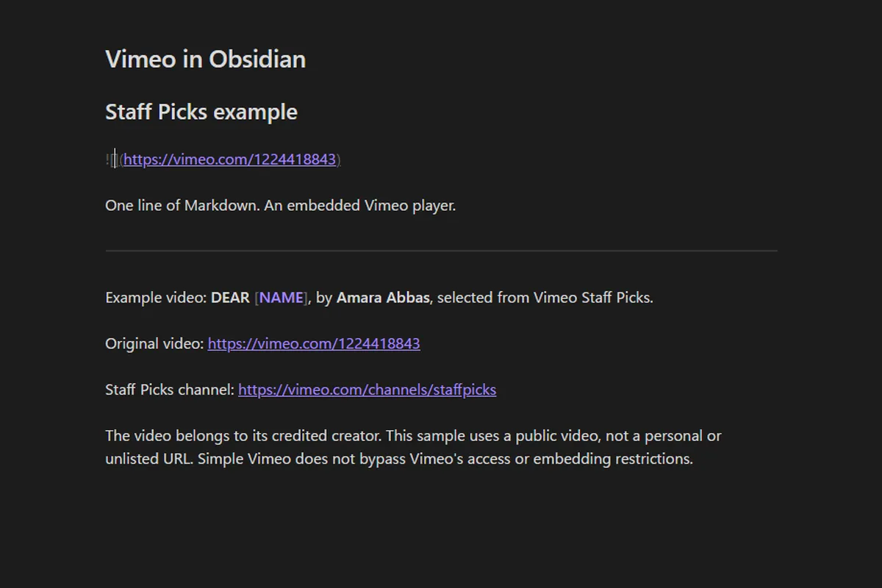
Task: Place cursor in 'Vimeo in Obsidian' title
Action: 206,59
